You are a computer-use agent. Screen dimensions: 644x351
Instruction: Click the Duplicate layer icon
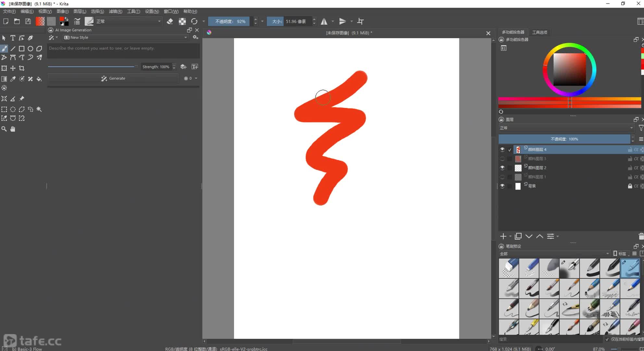[x=518, y=236]
